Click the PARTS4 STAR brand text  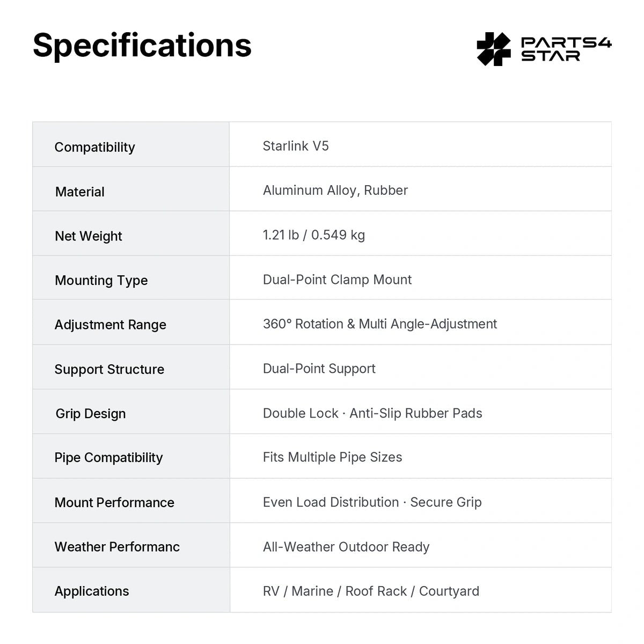pyautogui.click(x=566, y=49)
